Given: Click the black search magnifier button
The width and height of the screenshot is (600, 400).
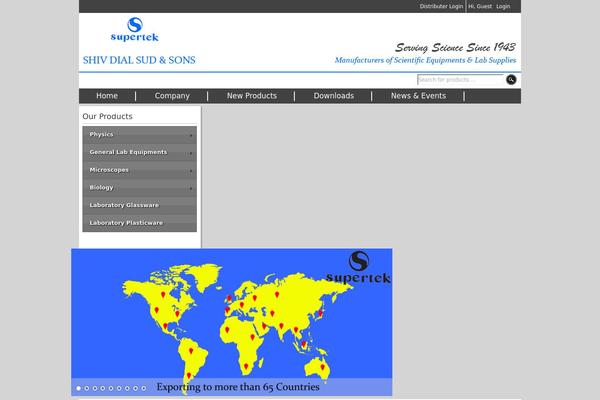Looking at the screenshot, I should (511, 80).
